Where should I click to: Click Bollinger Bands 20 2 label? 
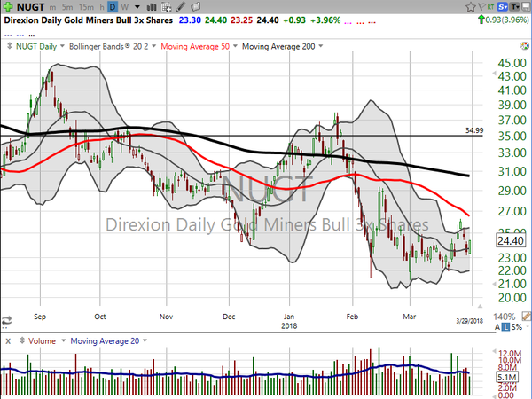coord(108,46)
